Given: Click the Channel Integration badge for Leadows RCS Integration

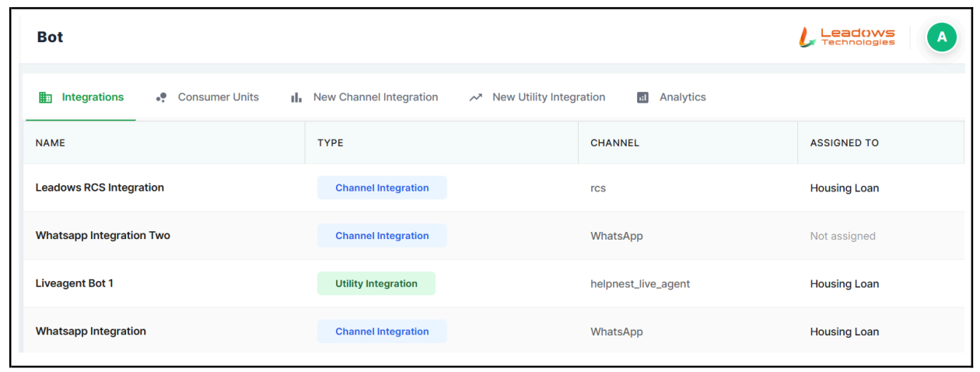Looking at the screenshot, I should point(382,188).
